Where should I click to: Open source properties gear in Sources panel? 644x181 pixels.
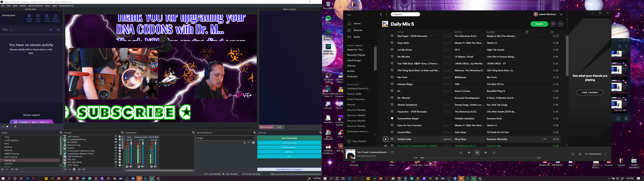pos(74,169)
